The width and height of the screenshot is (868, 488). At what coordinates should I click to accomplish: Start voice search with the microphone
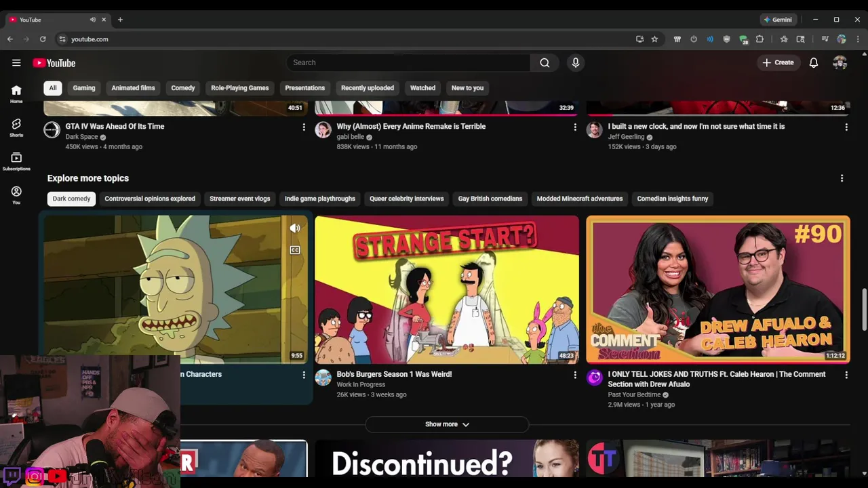pos(576,62)
